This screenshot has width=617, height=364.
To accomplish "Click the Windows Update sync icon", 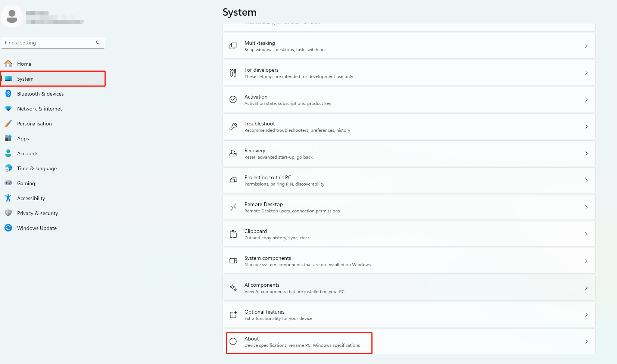I will coord(8,228).
